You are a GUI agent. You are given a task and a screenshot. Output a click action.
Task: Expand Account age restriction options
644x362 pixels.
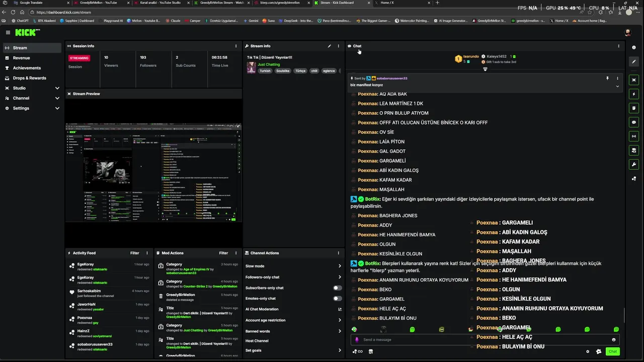tap(340, 320)
